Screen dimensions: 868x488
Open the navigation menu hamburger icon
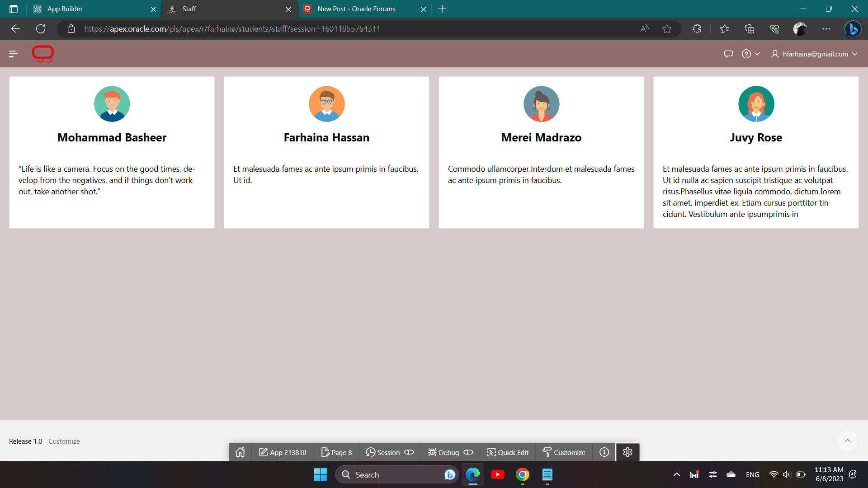[13, 54]
